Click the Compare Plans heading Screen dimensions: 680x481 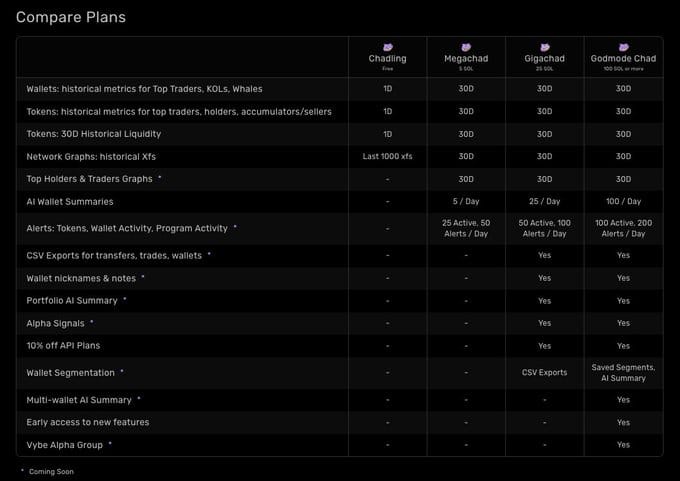click(x=71, y=17)
